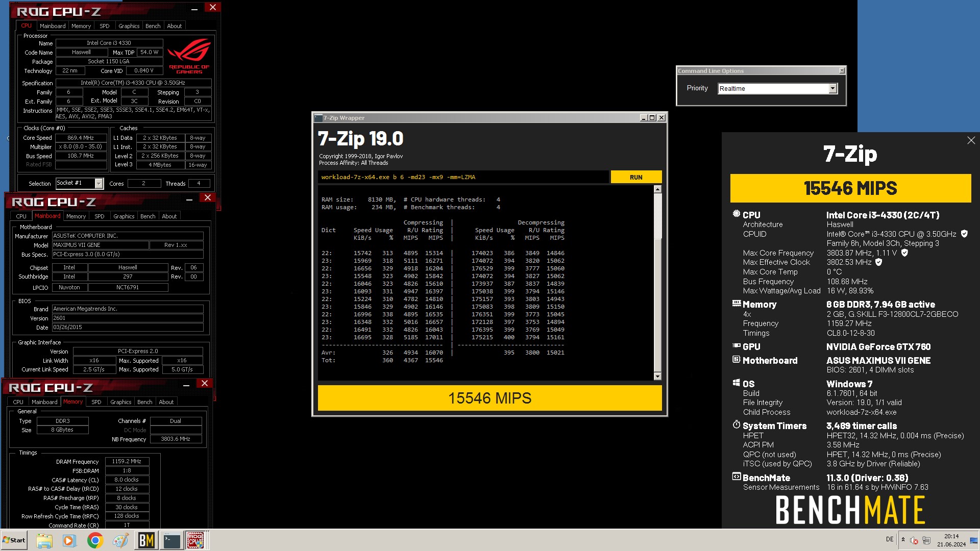980x551 pixels.
Task: Open the Priority dropdown set to Realtime
Action: point(832,88)
